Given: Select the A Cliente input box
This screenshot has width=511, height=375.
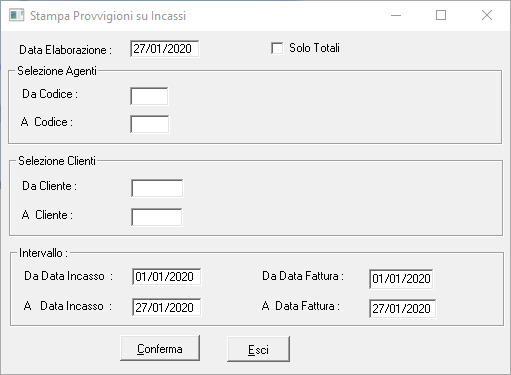Looking at the screenshot, I should [x=157, y=217].
